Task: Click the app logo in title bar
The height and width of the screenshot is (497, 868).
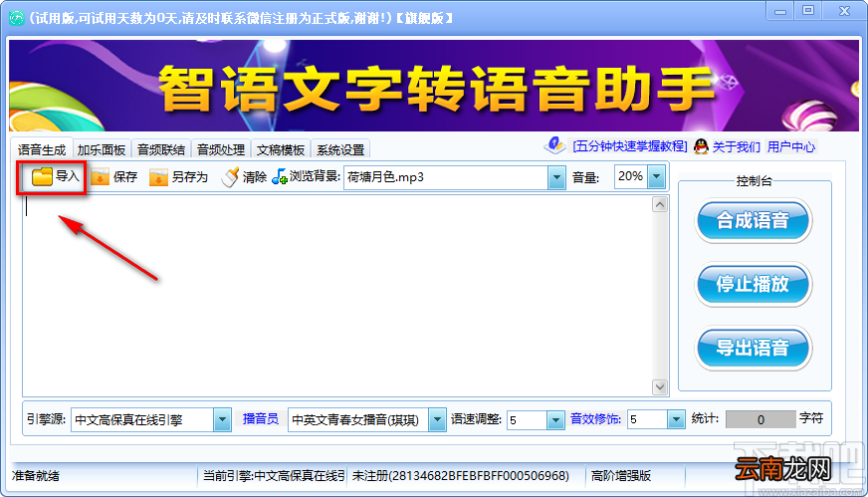Action: point(17,18)
